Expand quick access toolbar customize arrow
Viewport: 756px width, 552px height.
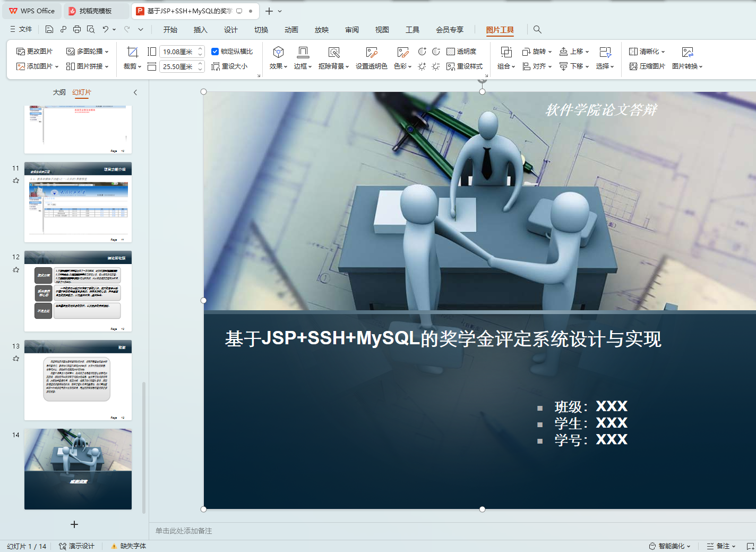[x=141, y=29]
